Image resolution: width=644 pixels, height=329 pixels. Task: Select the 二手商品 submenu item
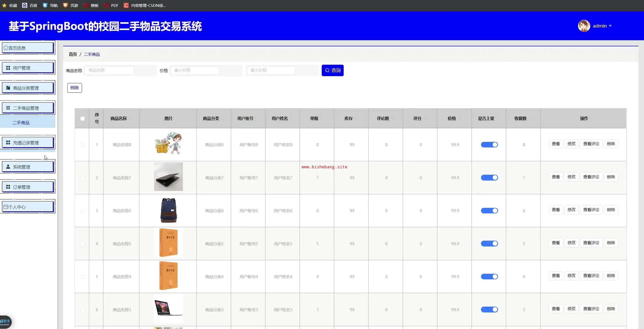pyautogui.click(x=21, y=123)
